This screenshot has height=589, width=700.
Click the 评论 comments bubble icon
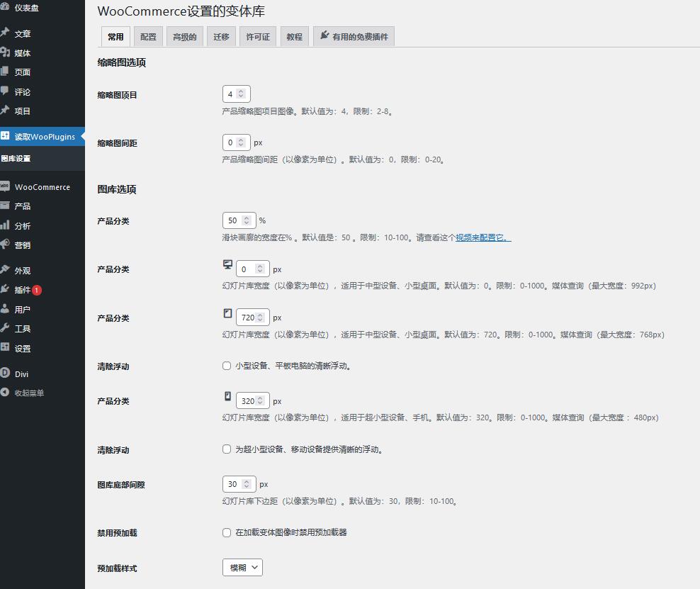(4, 91)
